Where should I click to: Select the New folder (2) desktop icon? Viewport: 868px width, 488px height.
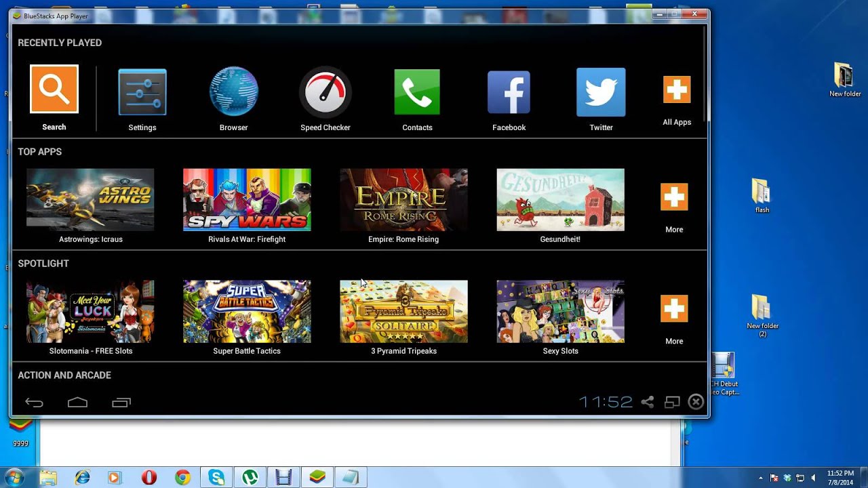click(x=762, y=316)
